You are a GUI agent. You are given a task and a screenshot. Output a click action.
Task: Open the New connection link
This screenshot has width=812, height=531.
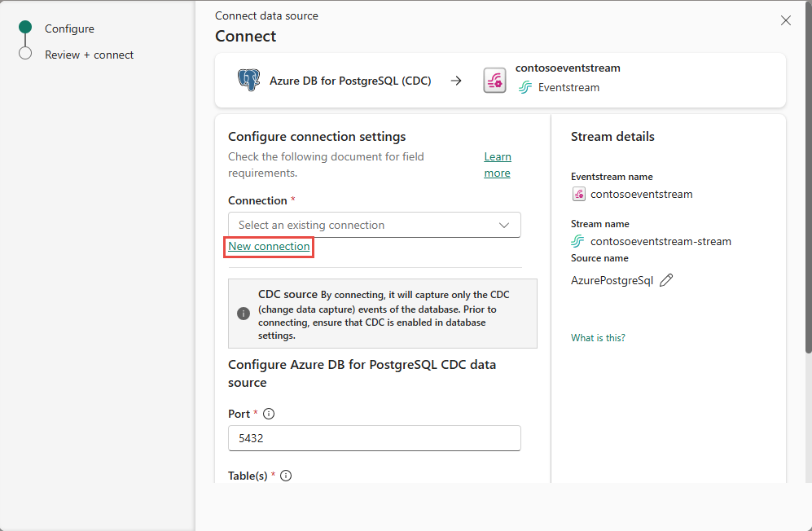268,246
